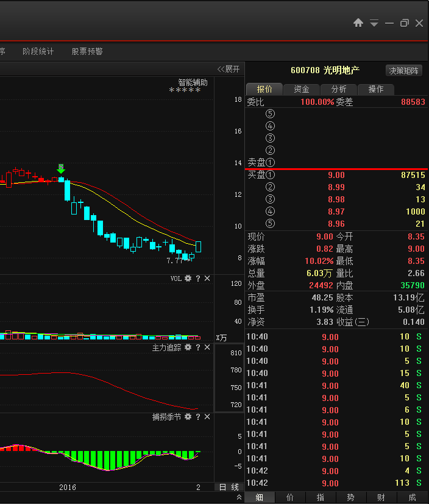Open 股票预警 menu
Viewport: 429px width, 504px height.
(x=87, y=51)
